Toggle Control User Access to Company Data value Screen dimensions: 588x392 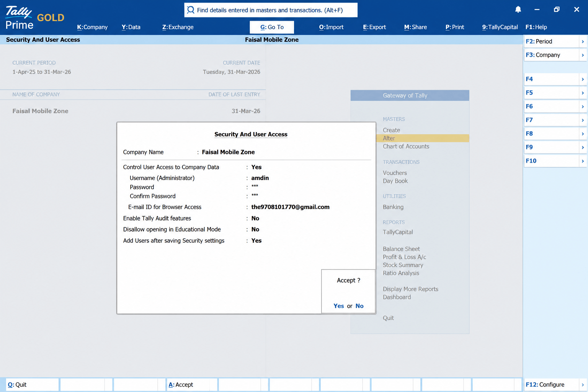(256, 167)
